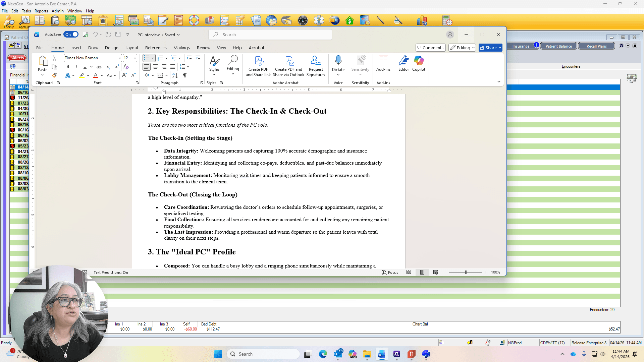Screen dimensions: 644x362
Task: Show paragraph marks with pilcrow icon
Action: (185, 75)
